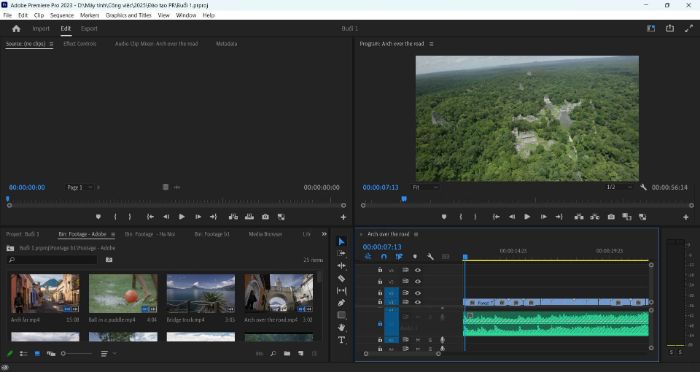Select the Pen tool
This screenshot has height=372, width=700.
pos(342,303)
